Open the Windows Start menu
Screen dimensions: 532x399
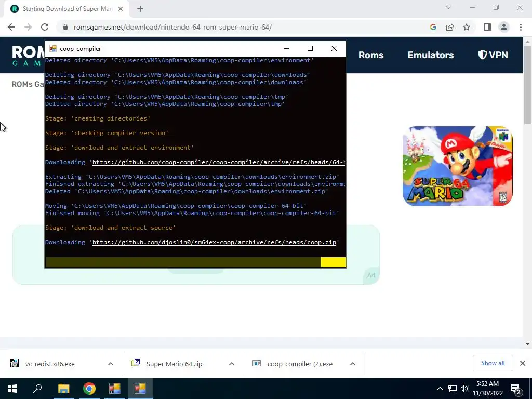tap(12, 389)
